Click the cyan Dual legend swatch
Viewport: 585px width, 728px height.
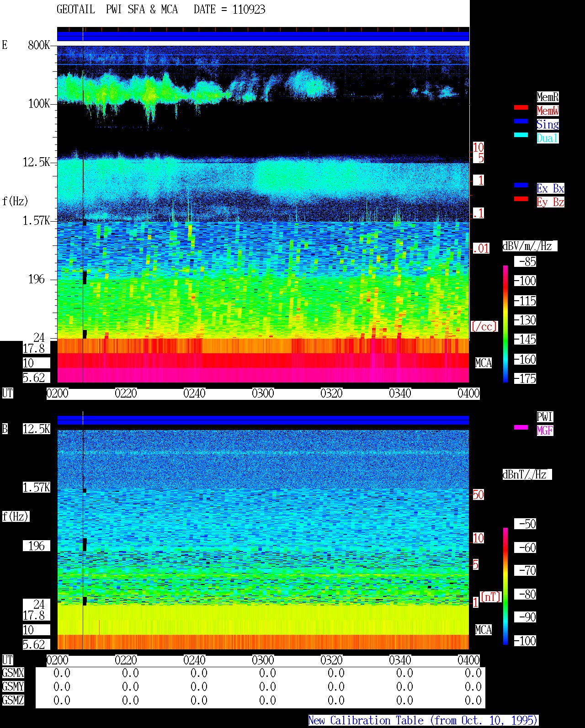521,135
